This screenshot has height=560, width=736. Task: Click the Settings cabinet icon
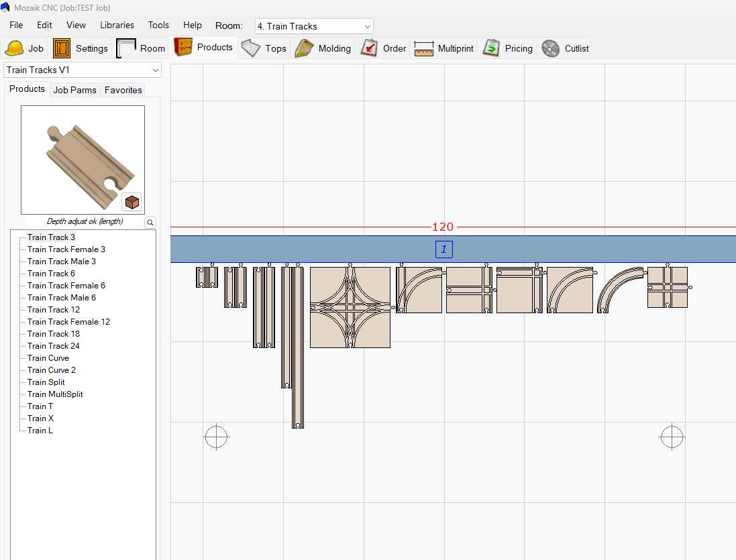pyautogui.click(x=62, y=48)
